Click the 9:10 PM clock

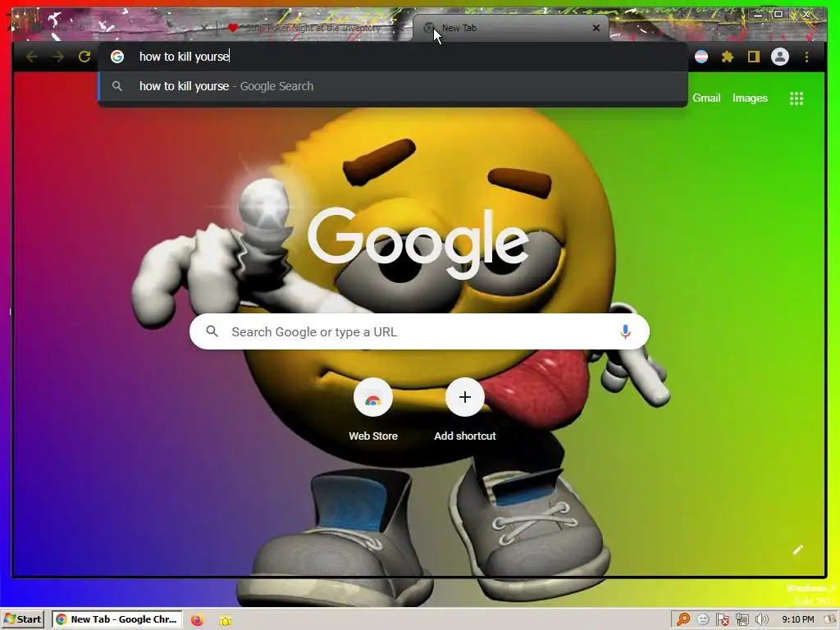(797, 619)
